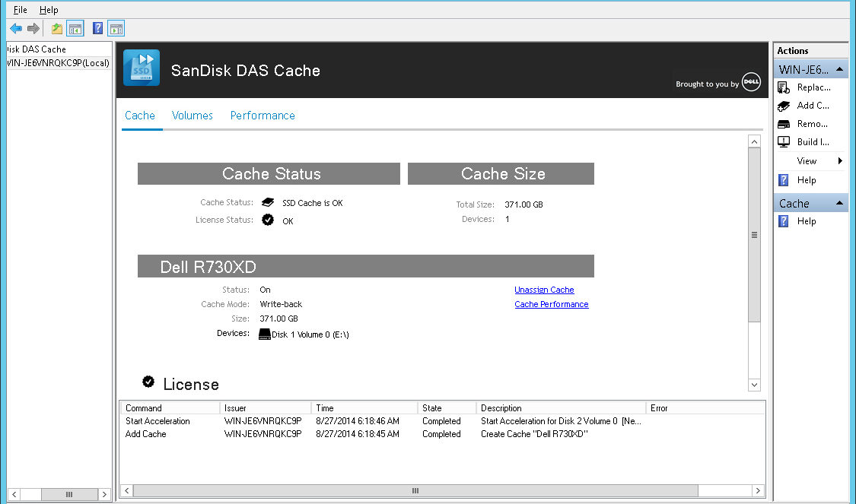The image size is (856, 504).
Task: Click the License section checkmark icon
Action: [148, 382]
